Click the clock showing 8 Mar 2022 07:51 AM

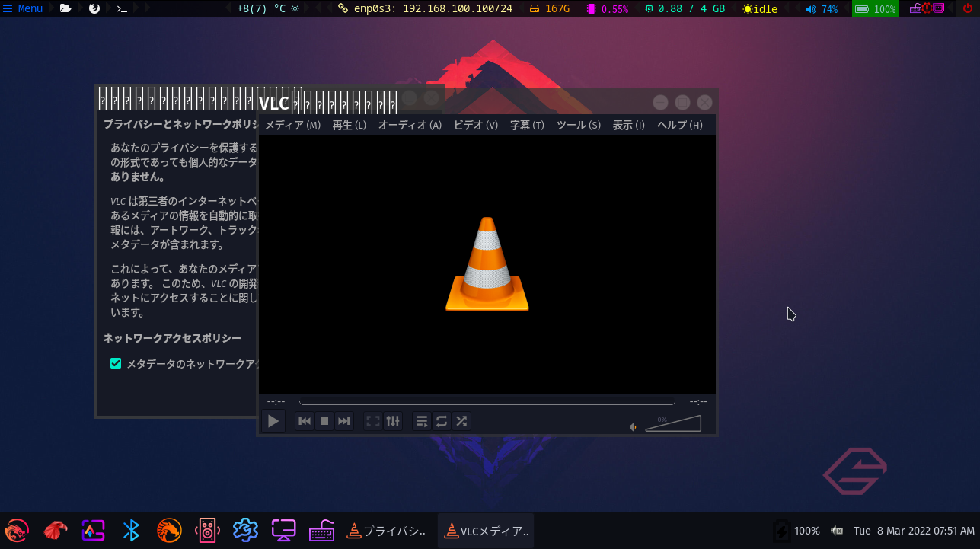pos(914,531)
